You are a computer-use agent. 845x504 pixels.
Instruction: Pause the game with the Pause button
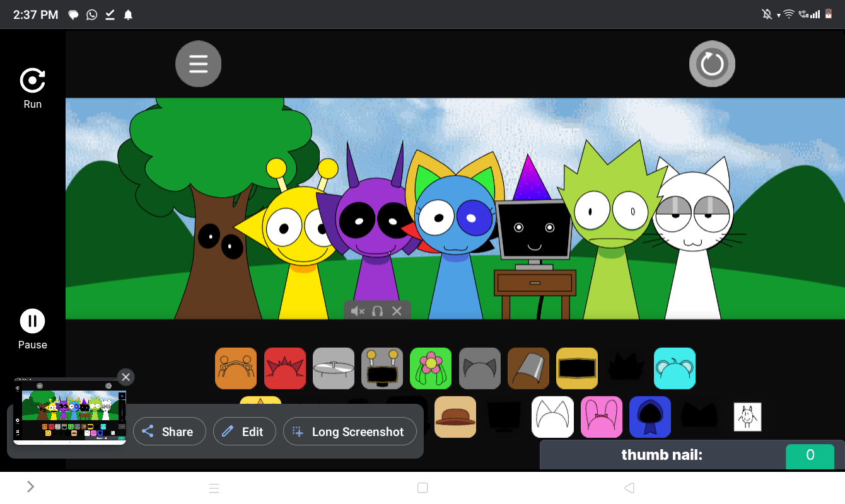click(x=32, y=321)
